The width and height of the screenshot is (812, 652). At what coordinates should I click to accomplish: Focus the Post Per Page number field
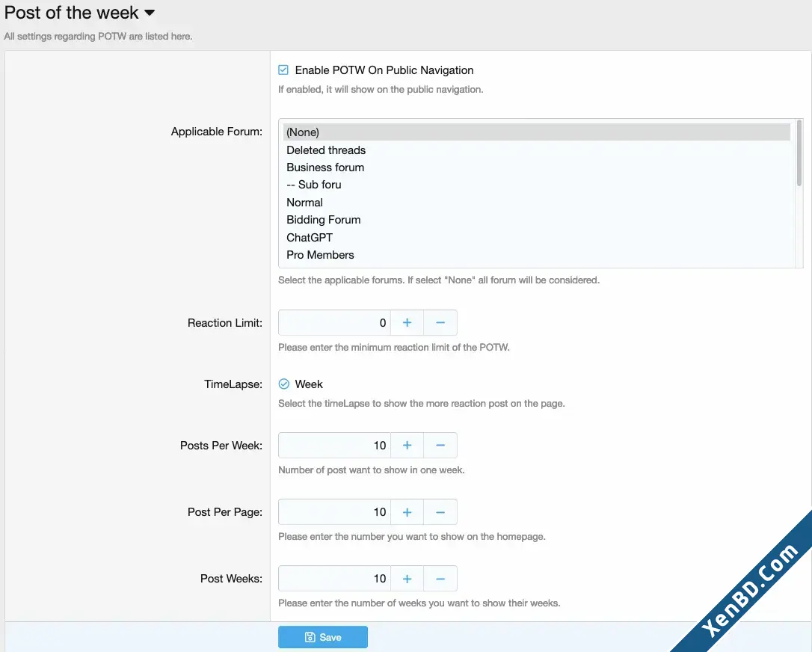[x=334, y=512]
